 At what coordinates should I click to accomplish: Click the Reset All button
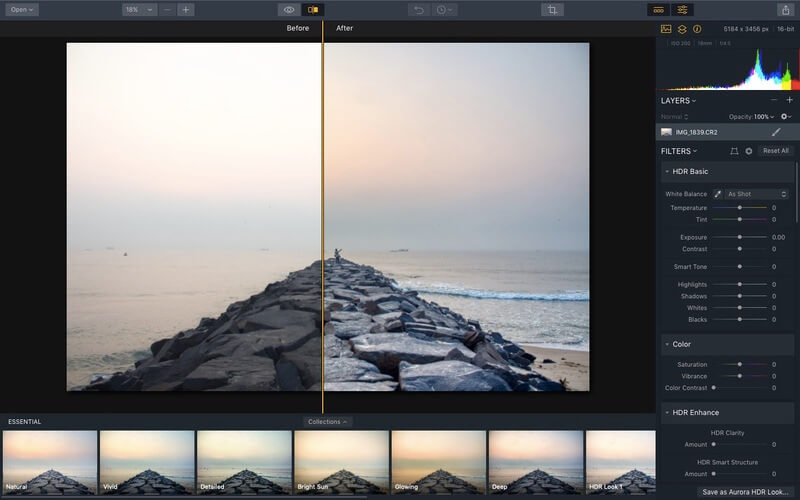tap(776, 151)
